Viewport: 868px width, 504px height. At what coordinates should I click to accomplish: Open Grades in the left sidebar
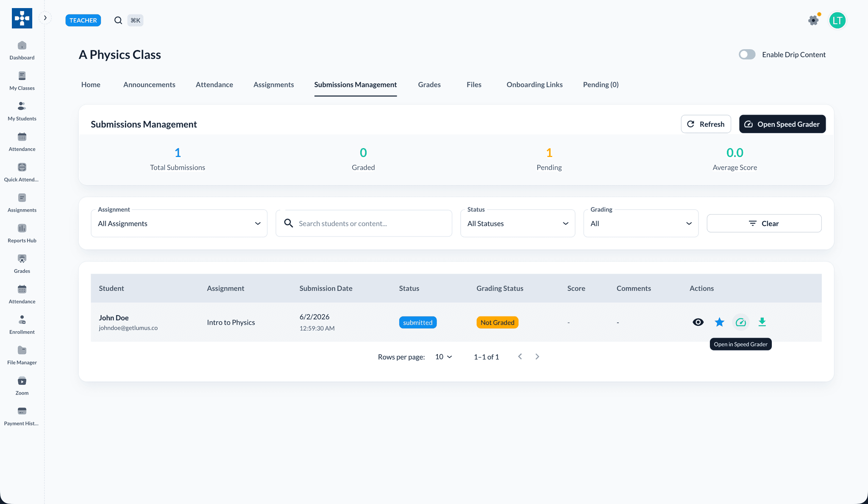pyautogui.click(x=22, y=264)
